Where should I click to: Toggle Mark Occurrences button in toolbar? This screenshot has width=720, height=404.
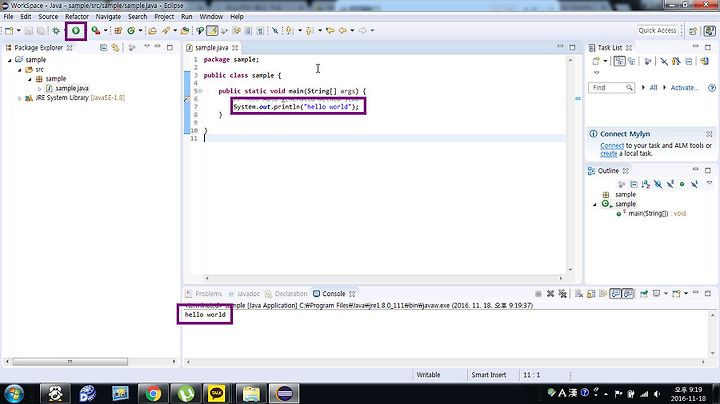[x=212, y=30]
